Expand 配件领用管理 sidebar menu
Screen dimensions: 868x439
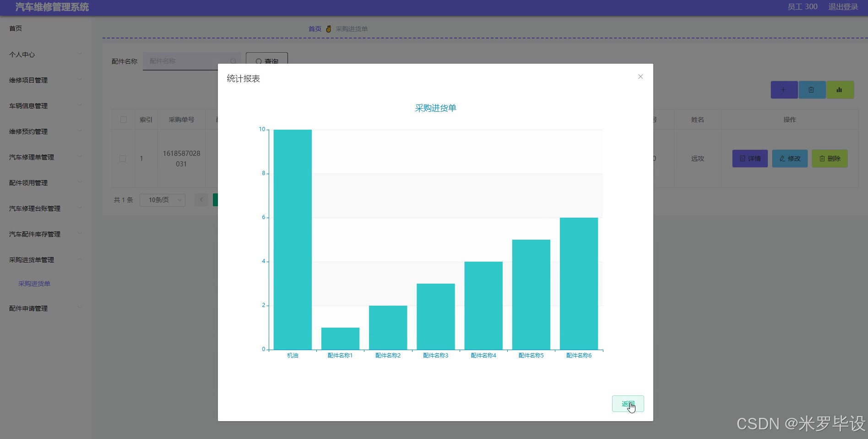coord(46,183)
